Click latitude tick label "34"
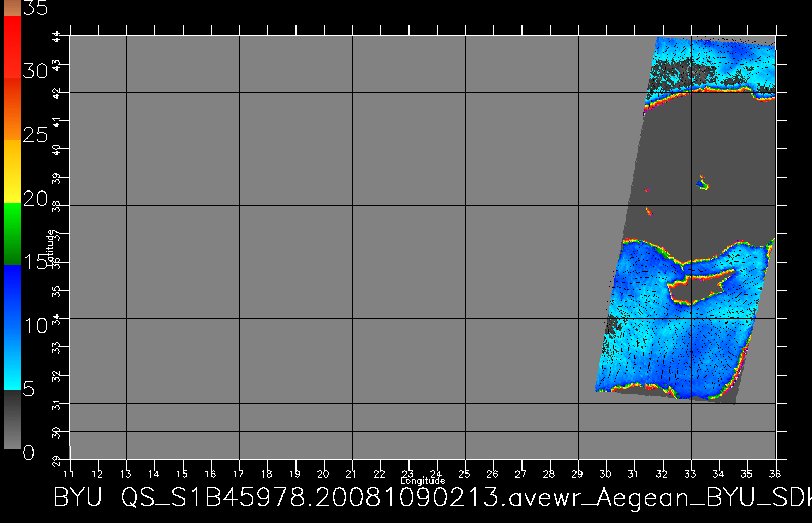The width and height of the screenshot is (812, 523). 56,320
